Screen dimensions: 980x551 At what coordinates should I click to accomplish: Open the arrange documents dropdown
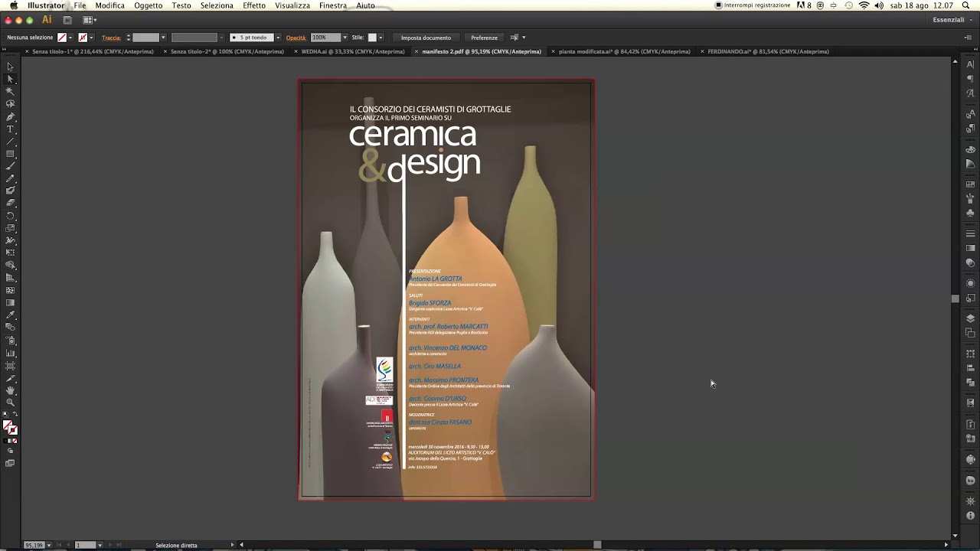tap(90, 20)
